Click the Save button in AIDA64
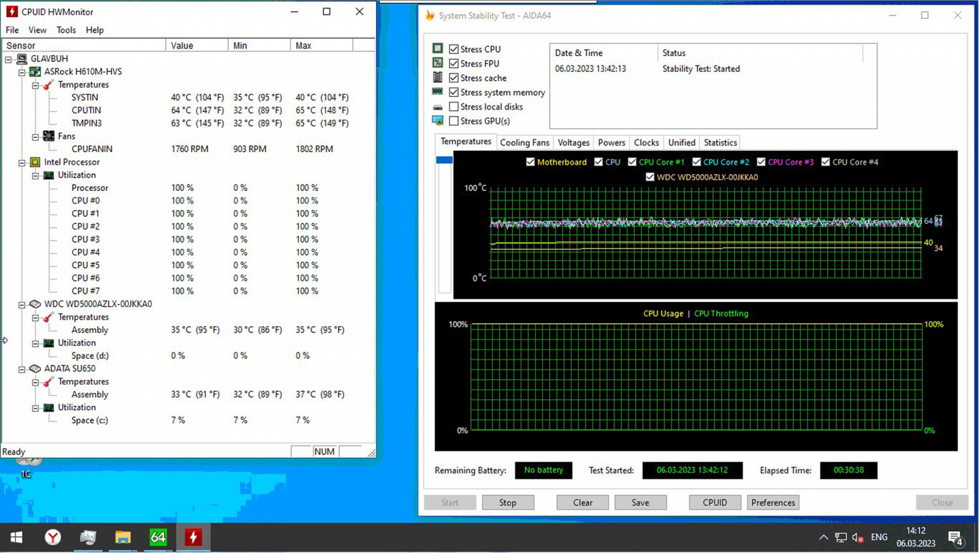This screenshot has width=980, height=553. 640,503
